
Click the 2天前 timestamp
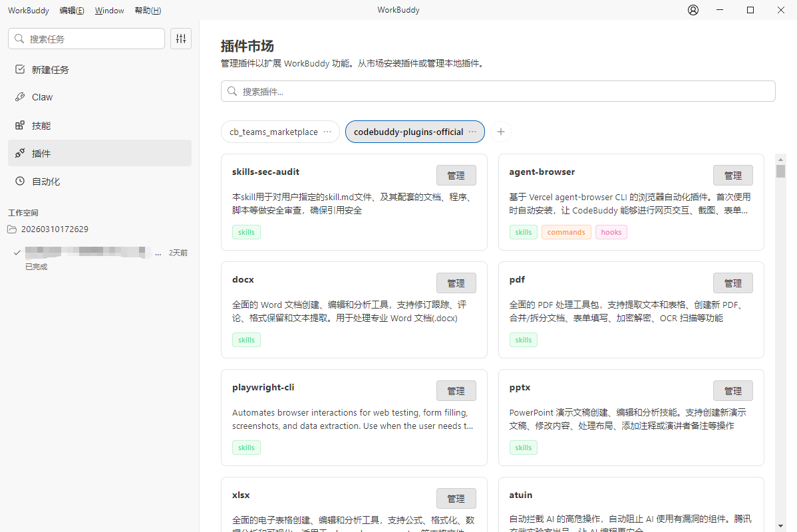tap(178, 253)
